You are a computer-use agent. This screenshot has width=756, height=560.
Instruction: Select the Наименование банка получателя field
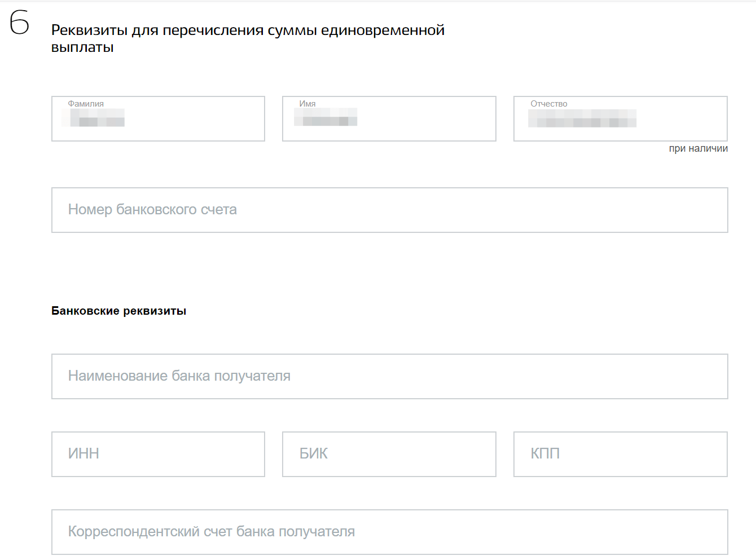pos(390,376)
